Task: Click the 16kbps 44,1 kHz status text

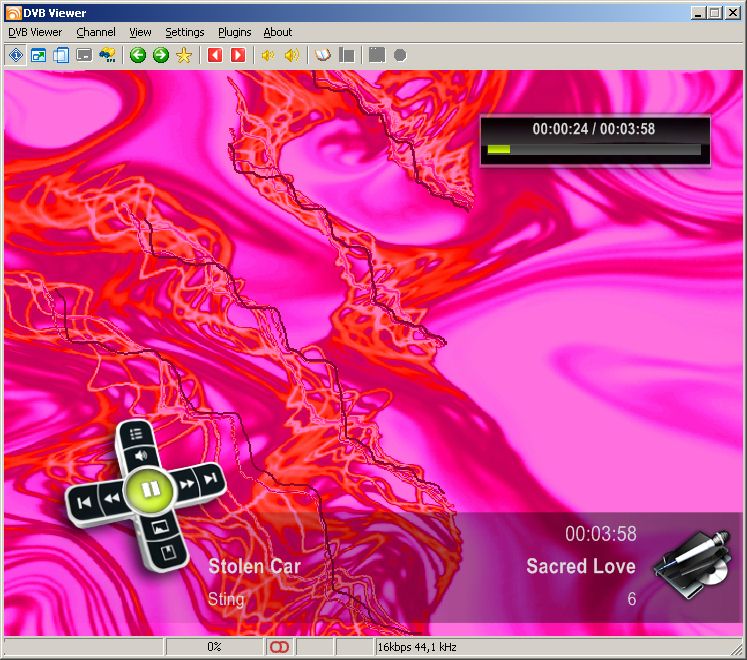Action: click(x=417, y=647)
